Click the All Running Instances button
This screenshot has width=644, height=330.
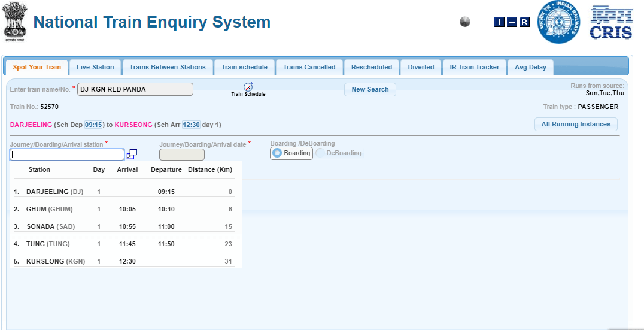(576, 124)
